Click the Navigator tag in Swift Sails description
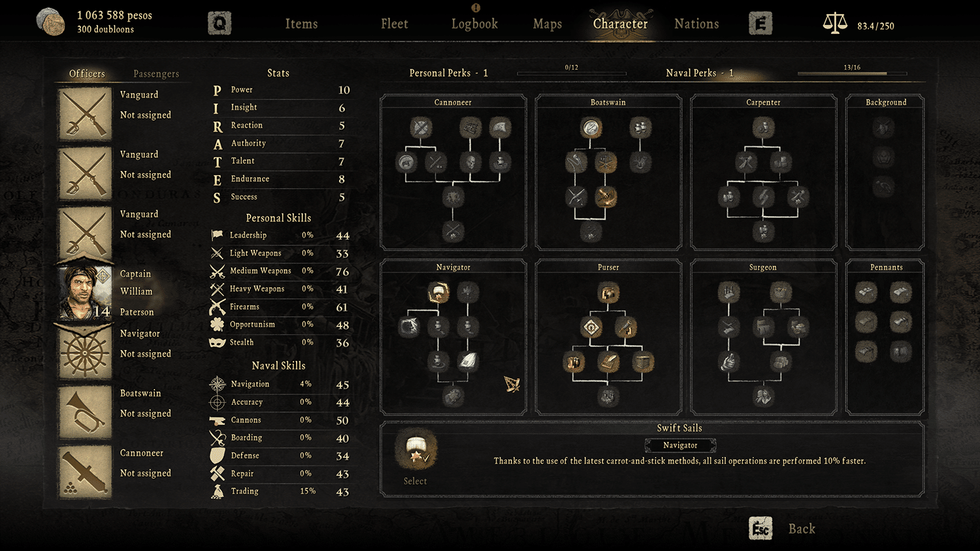This screenshot has height=551, width=980. [680, 445]
